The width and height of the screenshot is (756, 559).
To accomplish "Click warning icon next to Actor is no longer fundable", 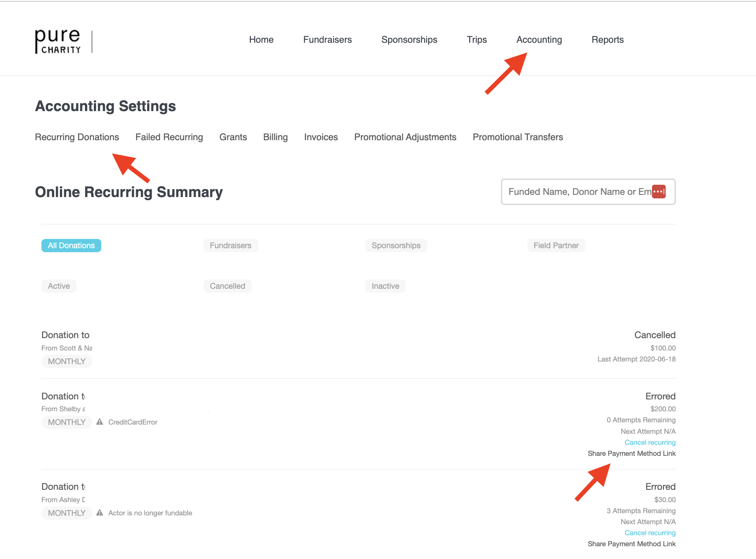I will click(100, 513).
